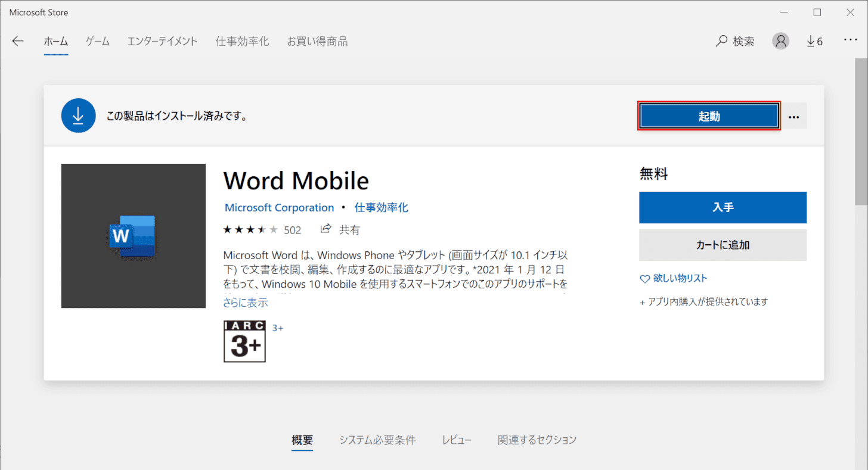Click the star rating row
Screen dimensions: 868x470
click(250, 230)
